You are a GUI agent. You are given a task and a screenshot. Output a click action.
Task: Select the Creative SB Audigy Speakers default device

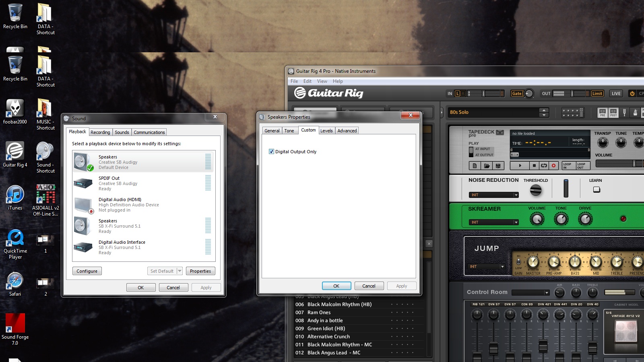click(144, 162)
